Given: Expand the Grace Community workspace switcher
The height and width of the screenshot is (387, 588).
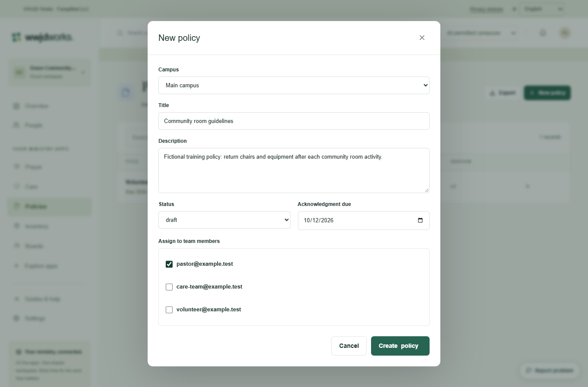Looking at the screenshot, I should coord(50,72).
